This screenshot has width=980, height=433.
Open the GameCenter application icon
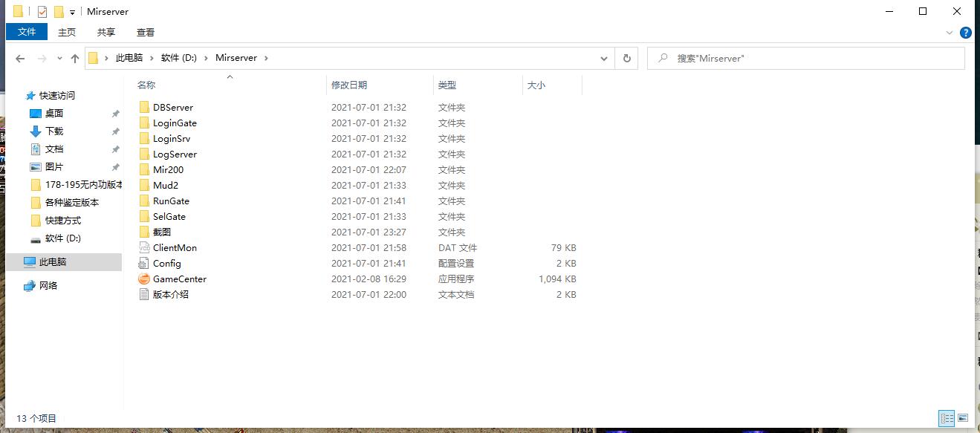[x=144, y=279]
